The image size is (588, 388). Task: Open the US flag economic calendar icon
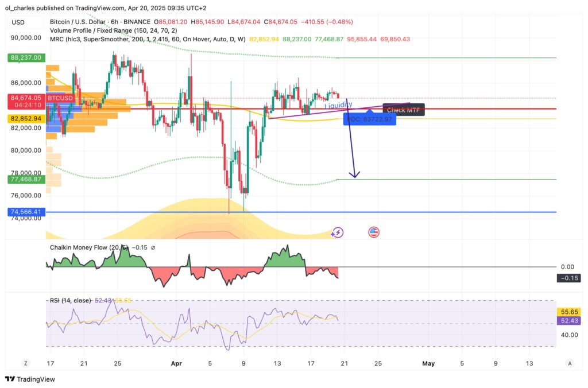(x=374, y=232)
